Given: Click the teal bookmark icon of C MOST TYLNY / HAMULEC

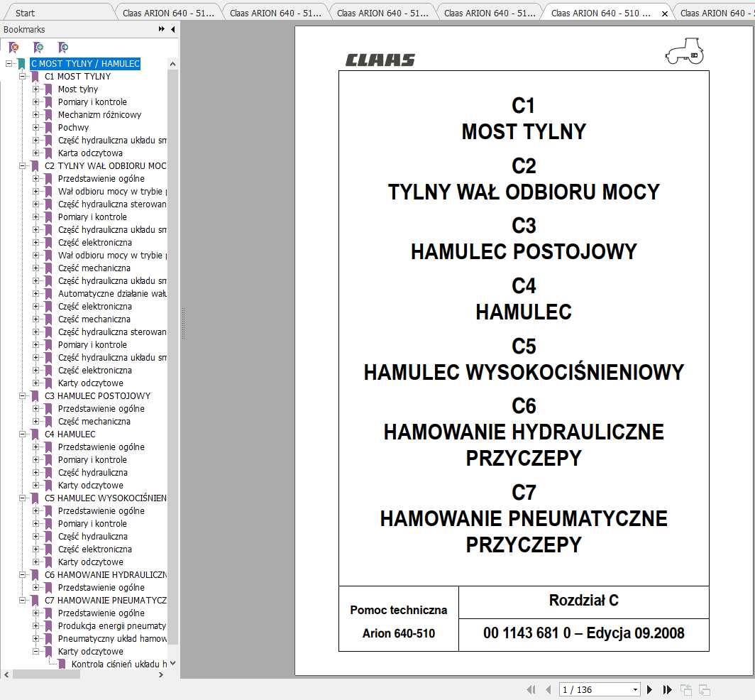Looking at the screenshot, I should point(22,64).
